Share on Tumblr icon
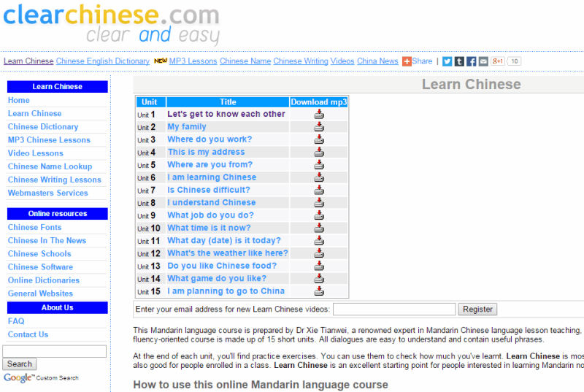 [x=459, y=61]
